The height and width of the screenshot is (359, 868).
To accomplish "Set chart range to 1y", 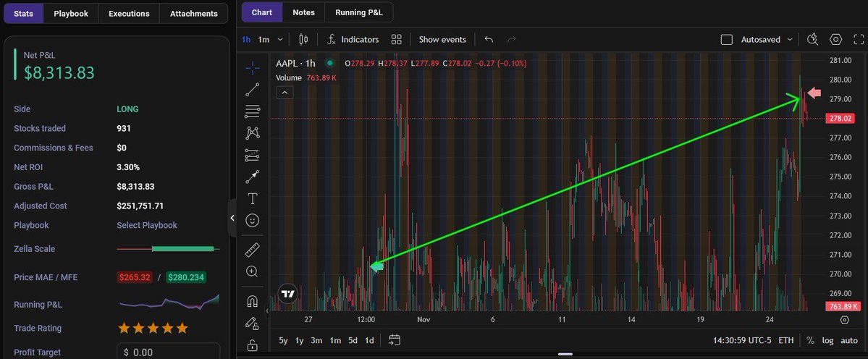I will pos(300,341).
